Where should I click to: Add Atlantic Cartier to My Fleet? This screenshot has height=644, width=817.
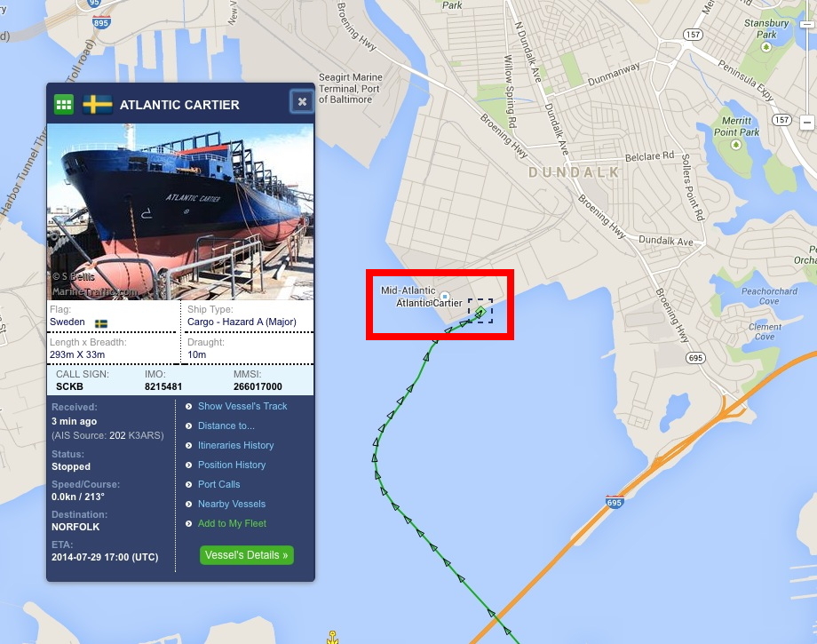(232, 523)
